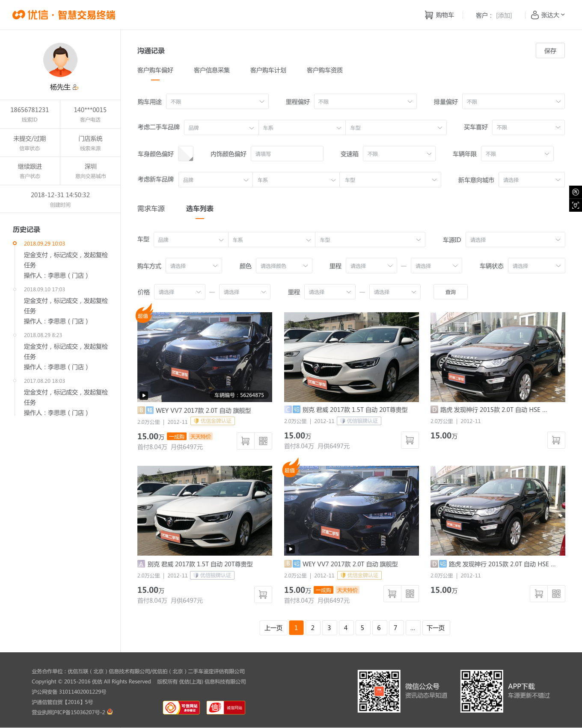Click the 诚信网站 badge in footer
Screen dimensions: 582x728
click(x=226, y=707)
